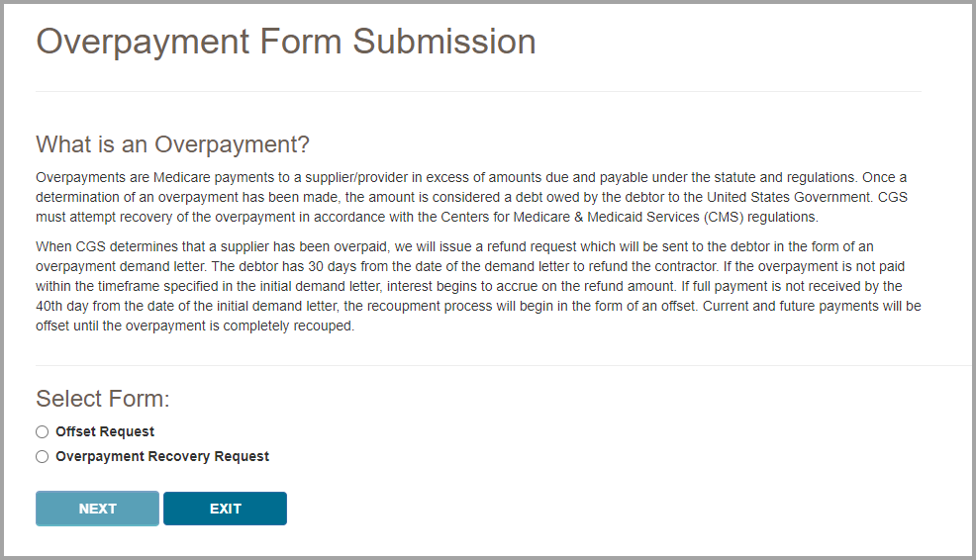976x560 pixels.
Task: Click the horizontal divider below the page title
Action: (x=478, y=91)
